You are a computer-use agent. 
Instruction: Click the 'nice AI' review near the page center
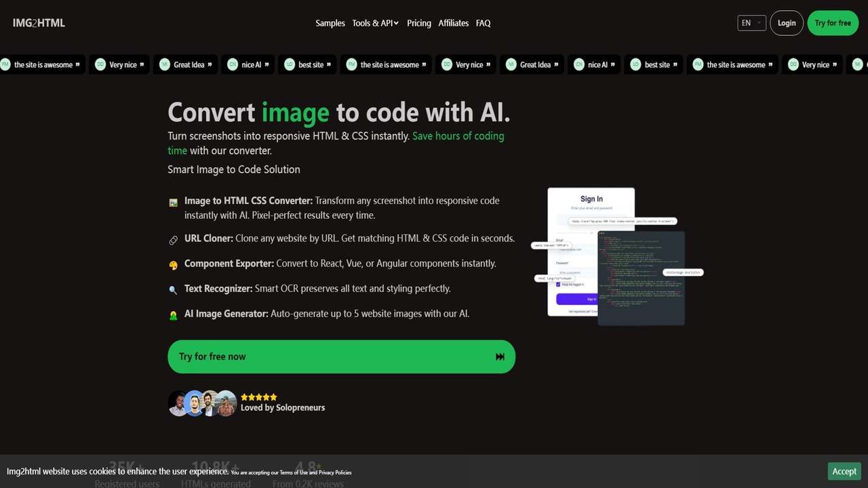(594, 65)
